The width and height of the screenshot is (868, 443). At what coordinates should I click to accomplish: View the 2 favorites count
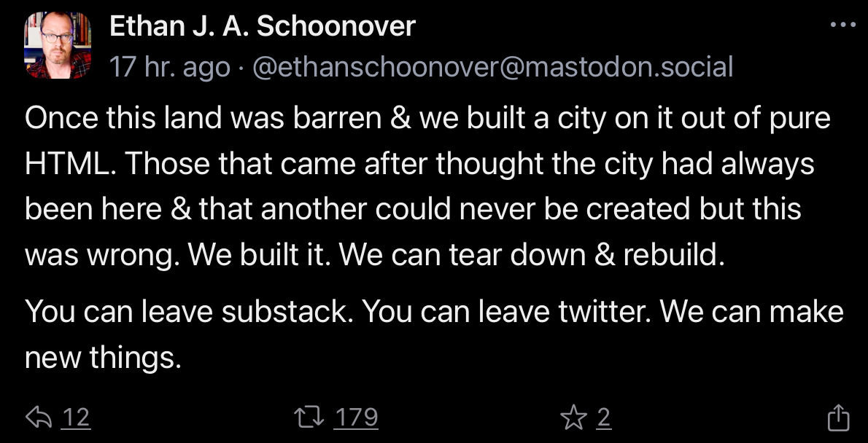click(603, 417)
